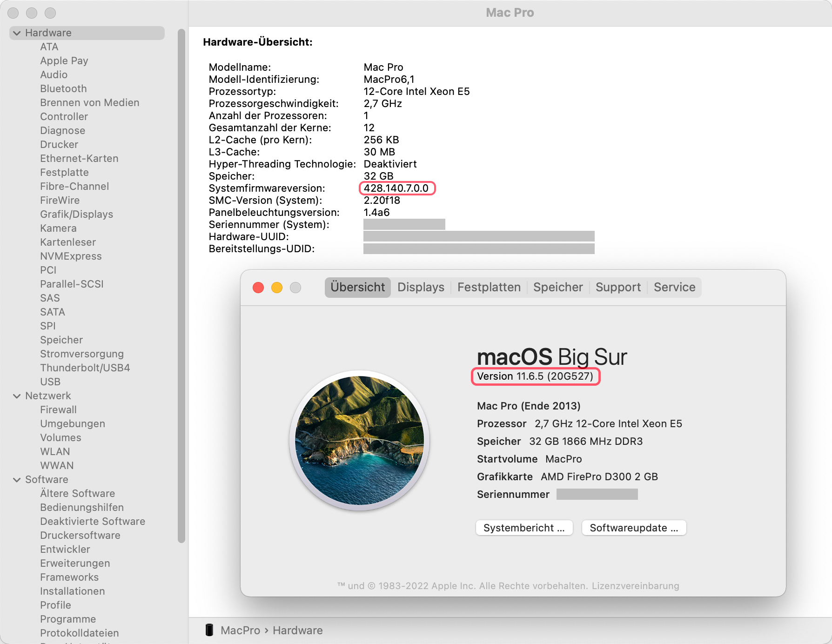Select NVMExpress in the sidebar
Viewport: 832px width, 644px height.
(x=71, y=256)
